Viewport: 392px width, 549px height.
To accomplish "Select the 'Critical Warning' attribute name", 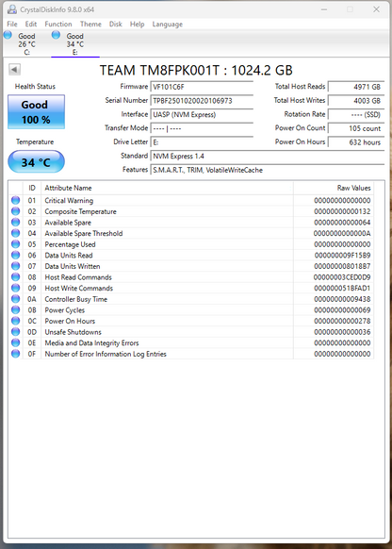I will click(69, 201).
